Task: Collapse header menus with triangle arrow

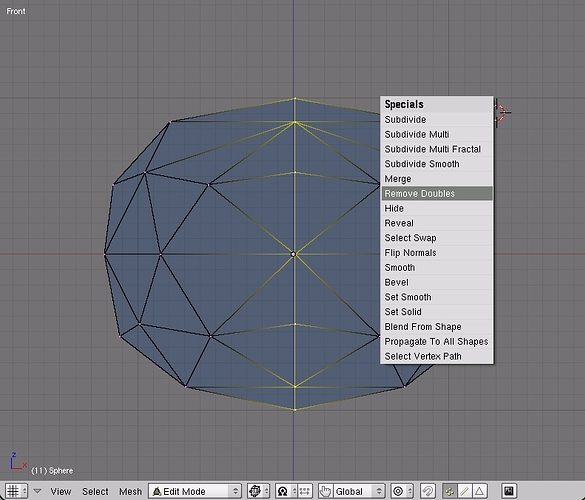Action: 37,491
